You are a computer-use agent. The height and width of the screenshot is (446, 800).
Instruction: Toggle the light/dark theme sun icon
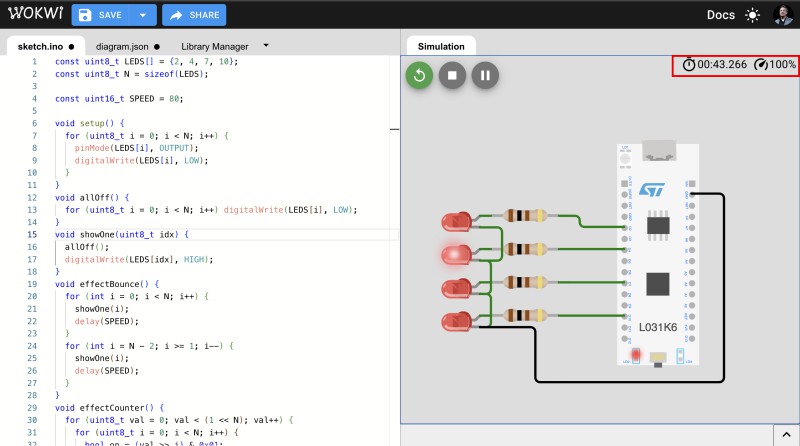[x=752, y=15]
